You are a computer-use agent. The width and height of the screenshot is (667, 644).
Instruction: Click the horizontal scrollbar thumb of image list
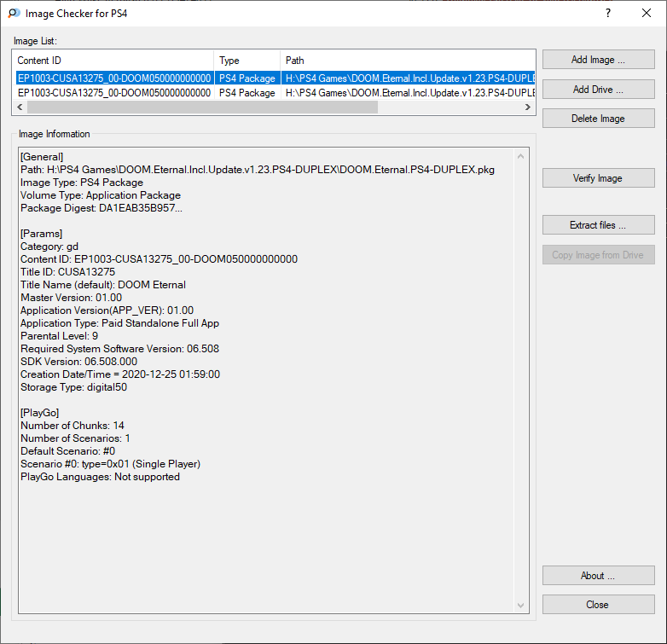pyautogui.click(x=202, y=107)
